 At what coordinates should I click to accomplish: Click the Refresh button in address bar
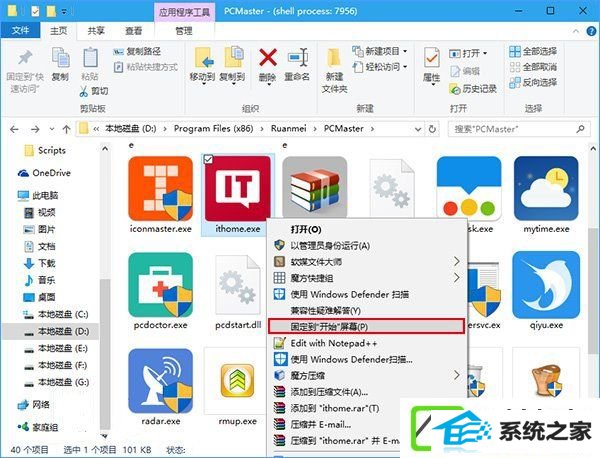pyautogui.click(x=432, y=129)
